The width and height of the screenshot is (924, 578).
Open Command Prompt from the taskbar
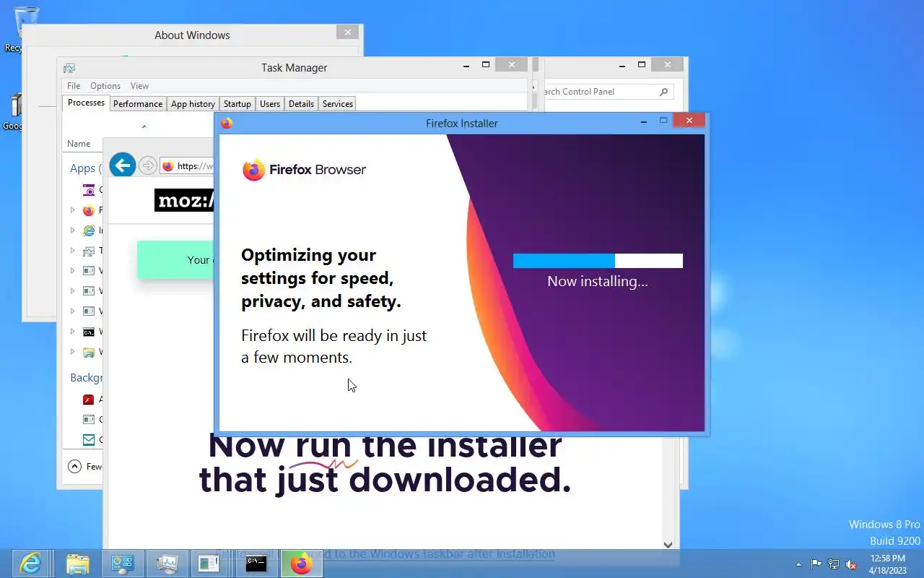pos(256,563)
